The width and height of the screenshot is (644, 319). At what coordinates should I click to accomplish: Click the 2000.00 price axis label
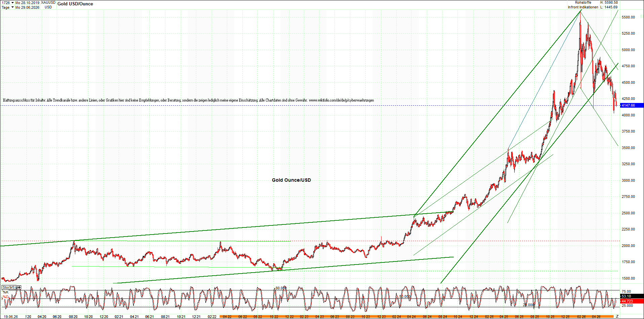click(x=628, y=246)
